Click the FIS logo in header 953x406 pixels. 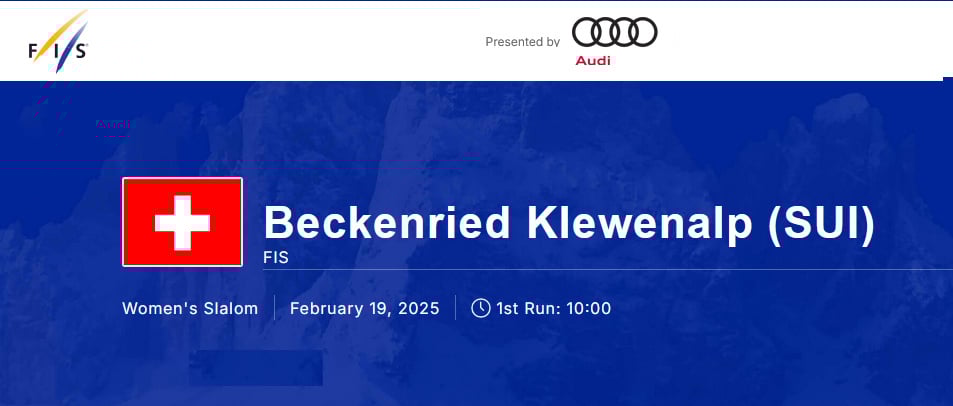[x=57, y=42]
